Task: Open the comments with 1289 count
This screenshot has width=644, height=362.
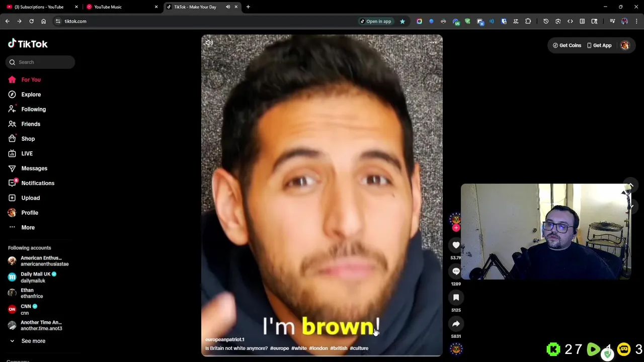Action: (456, 271)
